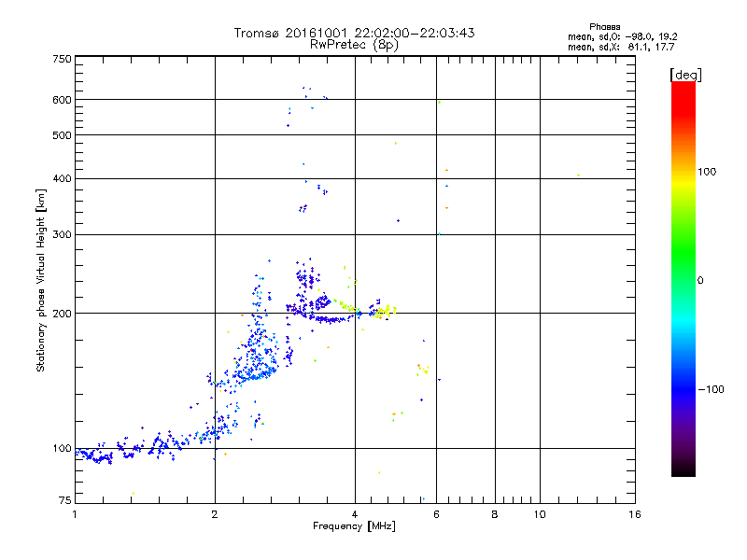Click the y-axis tick label '600'
The height and width of the screenshot is (560, 747).
pyautogui.click(x=62, y=100)
